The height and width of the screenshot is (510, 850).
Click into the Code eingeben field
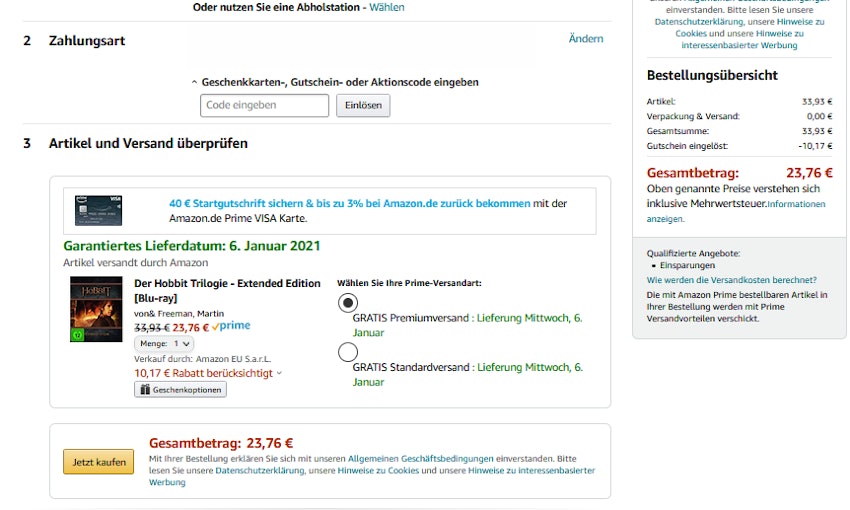(x=264, y=105)
